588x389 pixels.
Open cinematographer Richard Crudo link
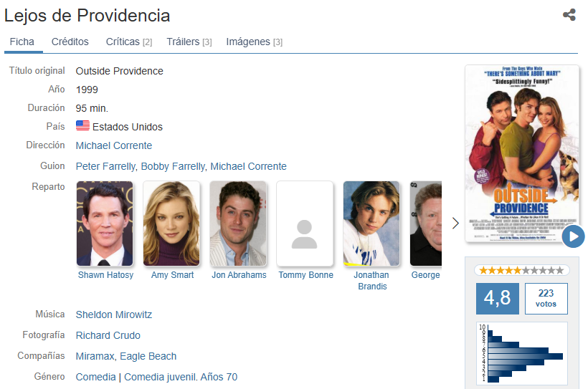point(108,335)
